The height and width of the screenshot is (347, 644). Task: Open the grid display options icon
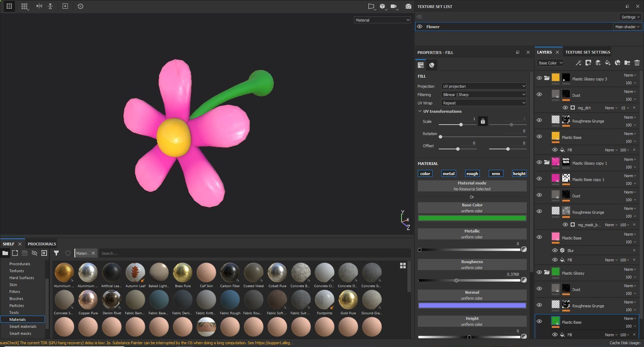pos(24,6)
